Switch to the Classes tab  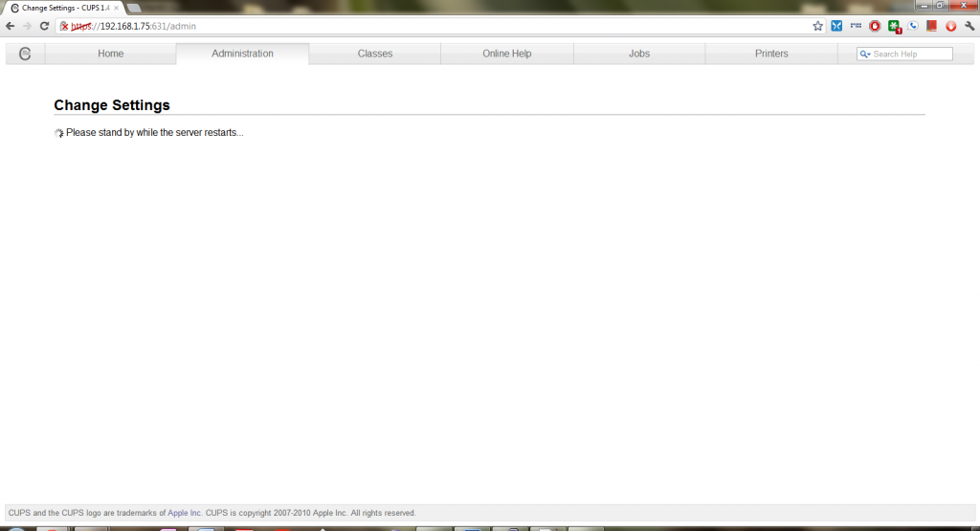[x=375, y=54]
